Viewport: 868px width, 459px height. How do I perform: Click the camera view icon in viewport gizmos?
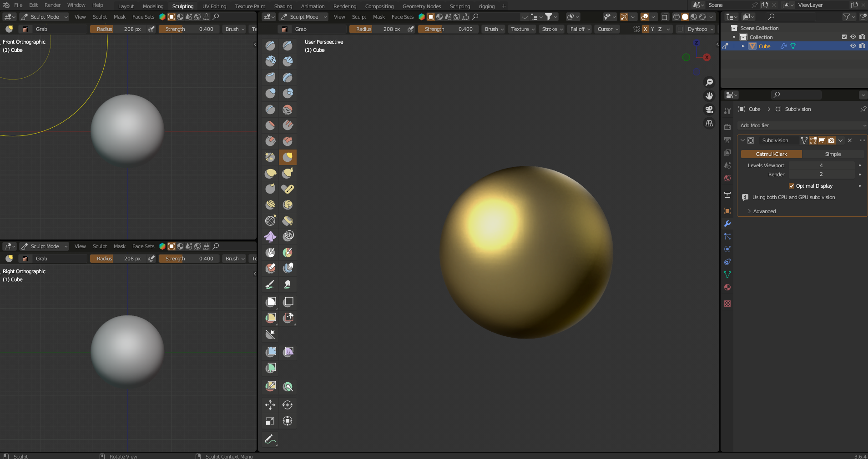click(709, 110)
